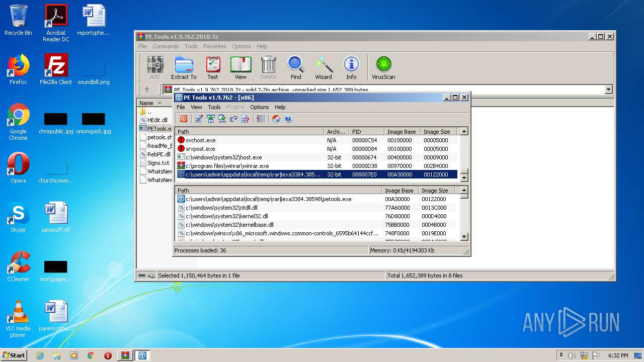Select the svchost.exe process row
The height and width of the screenshot is (362, 644).
point(317,140)
